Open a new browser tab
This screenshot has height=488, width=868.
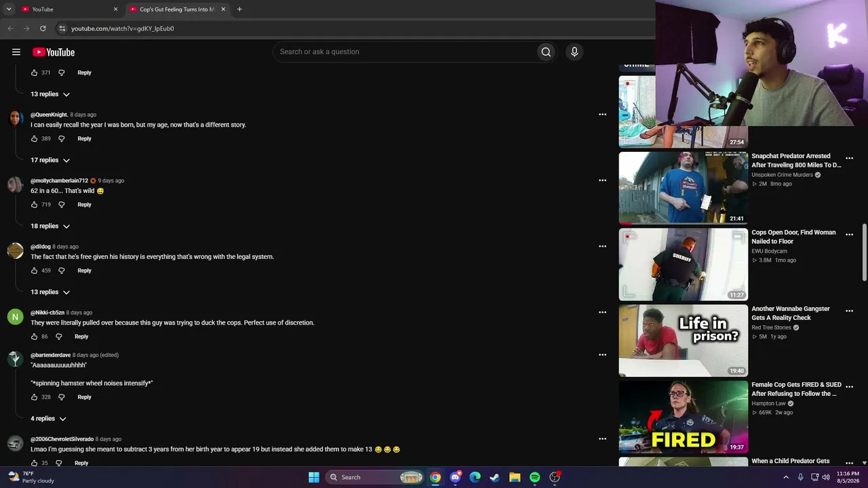coord(239,9)
